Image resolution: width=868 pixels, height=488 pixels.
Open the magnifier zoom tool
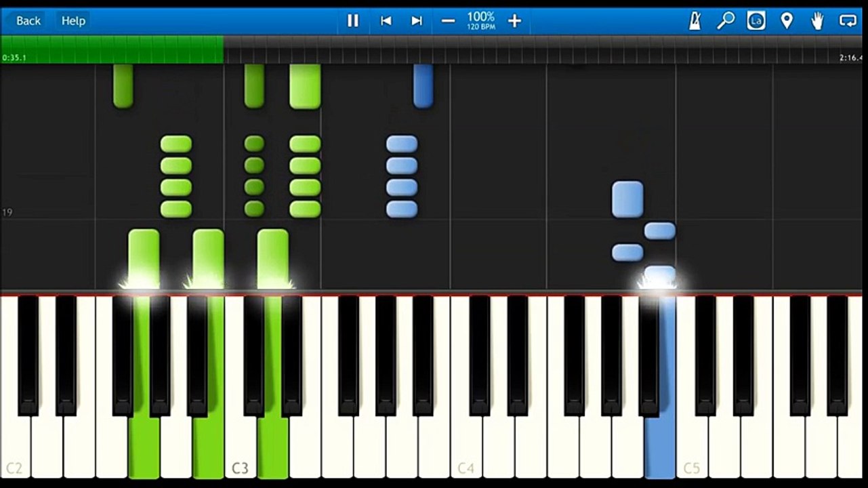pos(726,21)
